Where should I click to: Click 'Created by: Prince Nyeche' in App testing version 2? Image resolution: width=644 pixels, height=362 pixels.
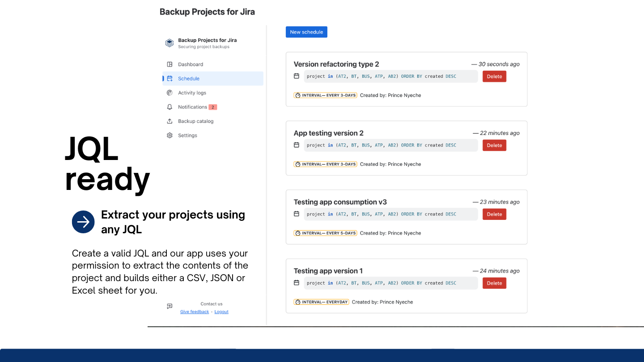coord(390,164)
